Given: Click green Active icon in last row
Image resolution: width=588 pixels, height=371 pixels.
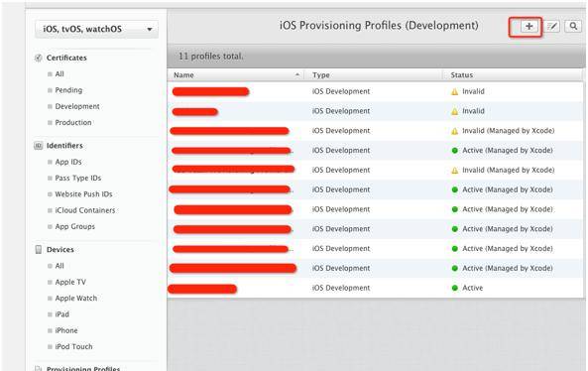Looking at the screenshot, I should click(x=455, y=288).
